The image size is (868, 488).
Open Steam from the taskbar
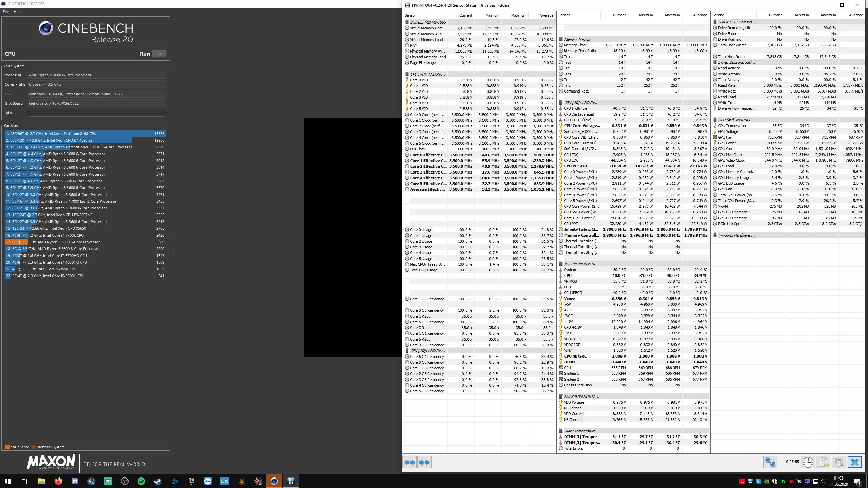coord(158,481)
